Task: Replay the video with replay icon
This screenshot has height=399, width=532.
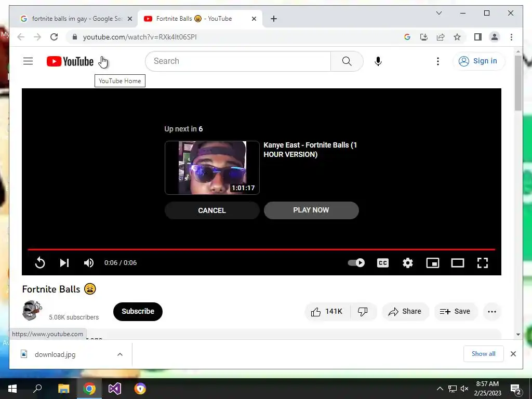Action: [39, 262]
